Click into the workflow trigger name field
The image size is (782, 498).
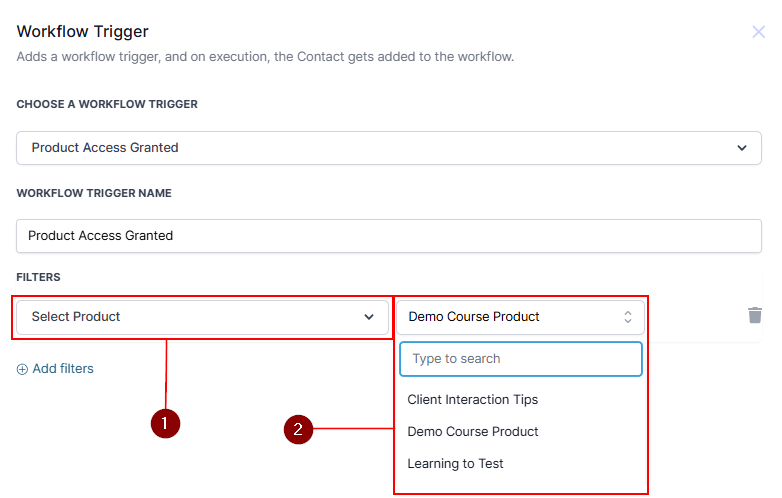click(x=388, y=236)
